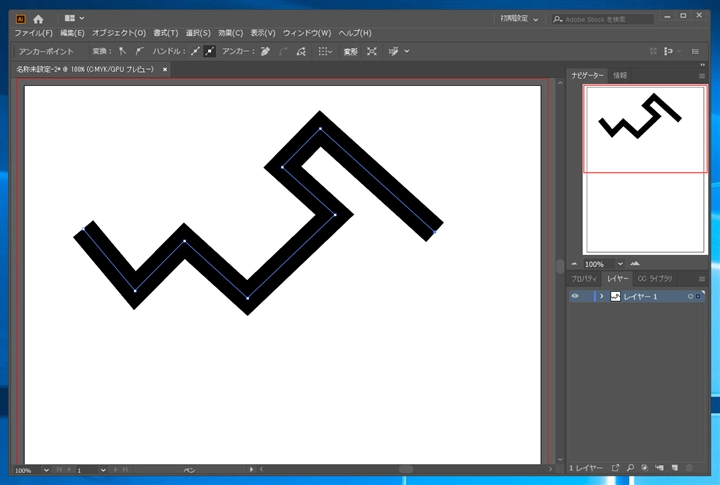This screenshot has width=720, height=485.
Task: Click the last artboard navigation arrow
Action: click(x=125, y=469)
